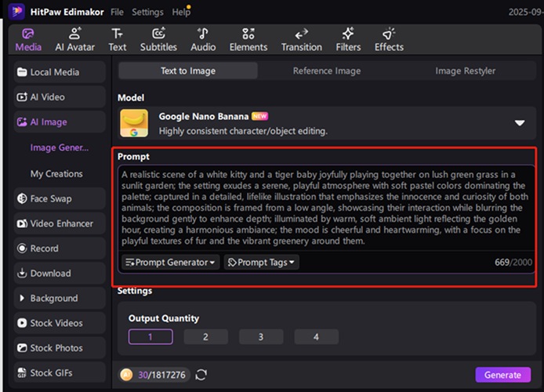Screen dimensions: 544x392
Task: Open My Creations sub-item
Action: (56, 174)
